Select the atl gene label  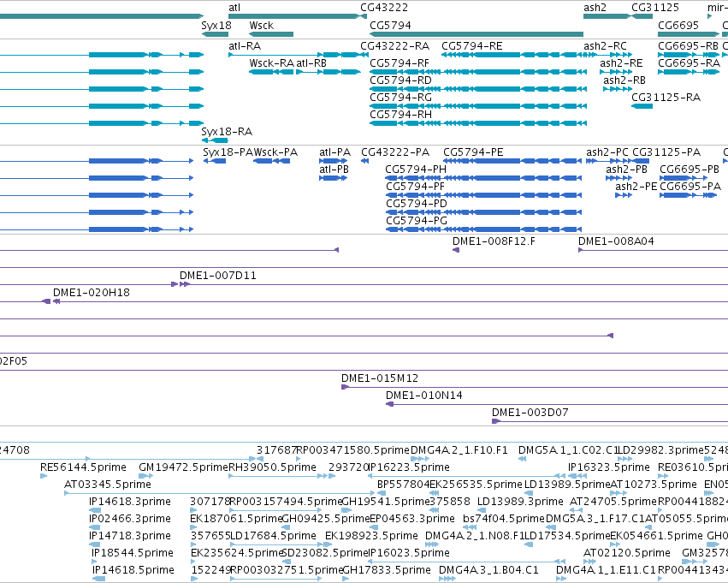[x=234, y=8]
